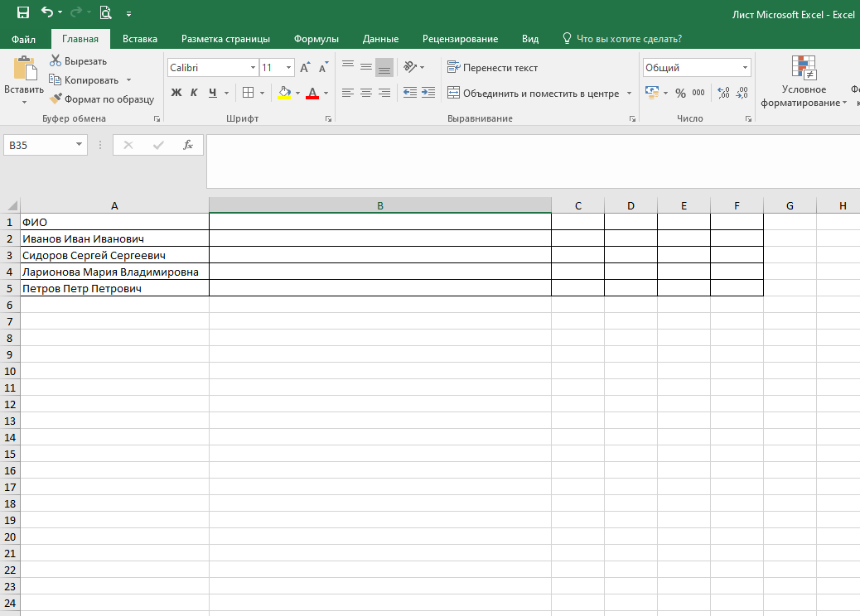Switch to the Вставка tab

[140, 39]
